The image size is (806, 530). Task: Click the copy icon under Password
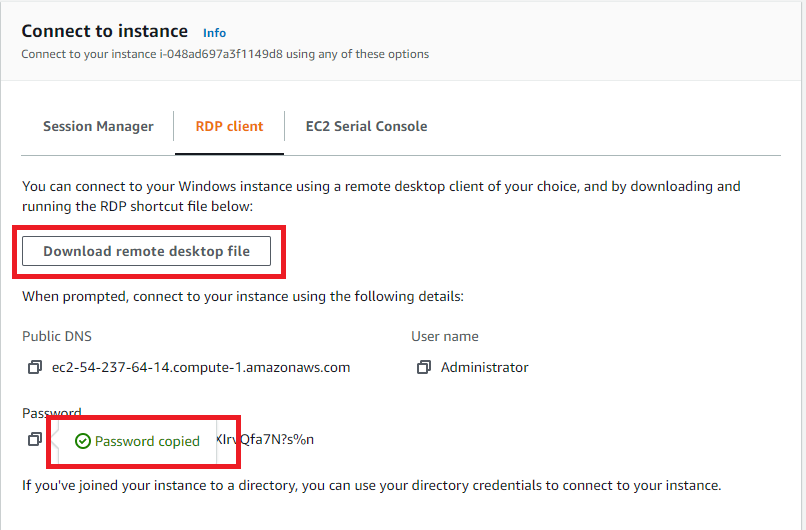pyautogui.click(x=35, y=440)
